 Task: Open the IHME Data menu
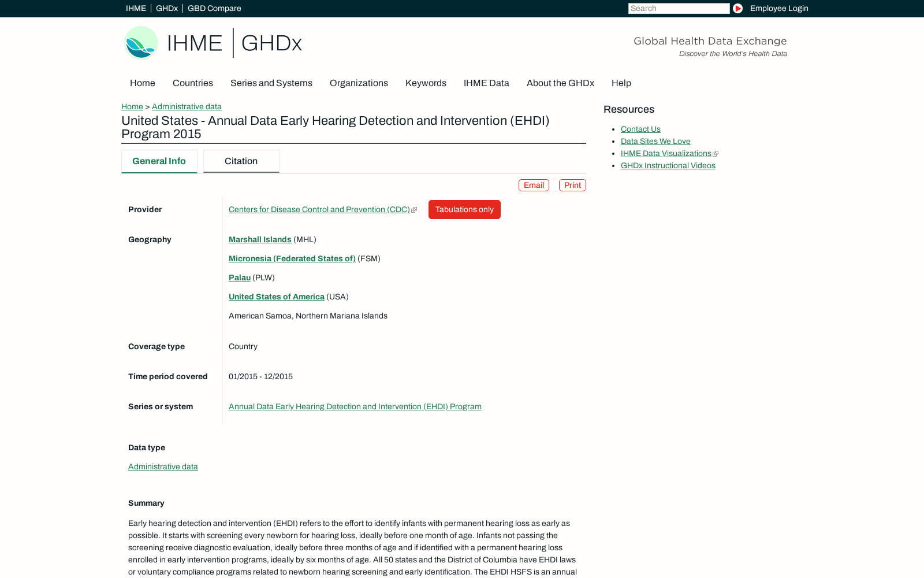pyautogui.click(x=486, y=83)
